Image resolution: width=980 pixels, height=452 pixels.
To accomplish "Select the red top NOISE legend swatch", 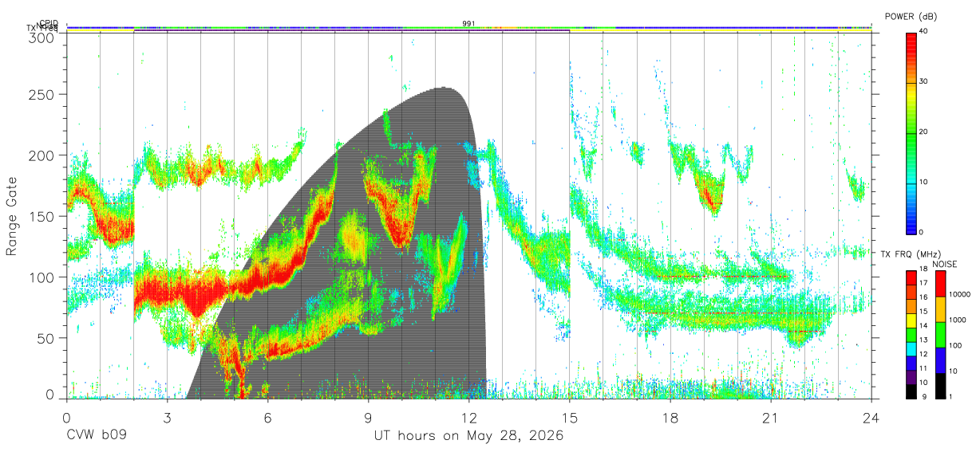I will pyautogui.click(x=939, y=284).
